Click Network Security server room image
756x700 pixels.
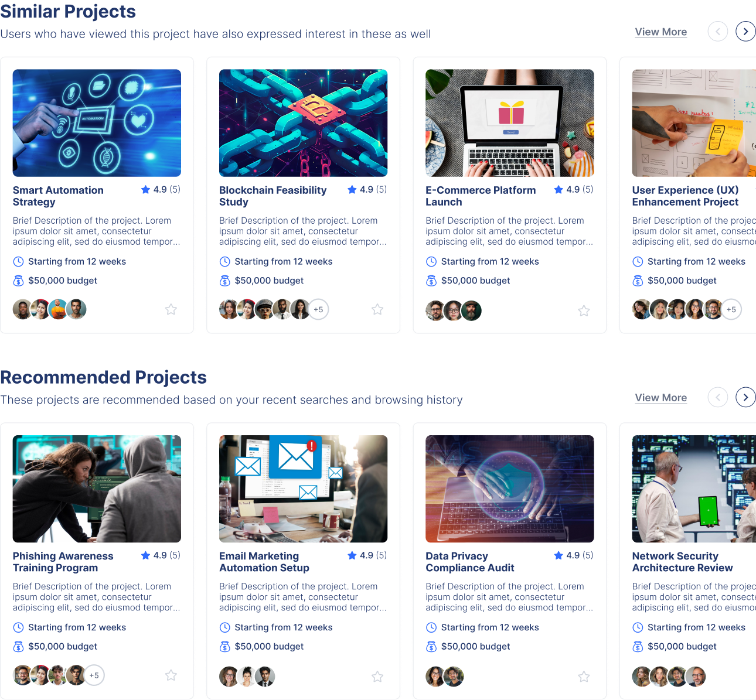[694, 489]
